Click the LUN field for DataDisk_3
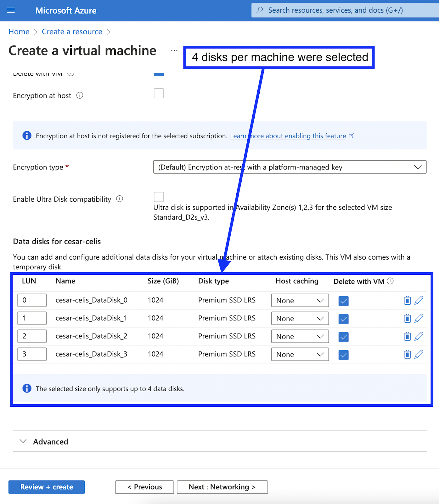Image resolution: width=439 pixels, height=504 pixels. tap(32, 354)
